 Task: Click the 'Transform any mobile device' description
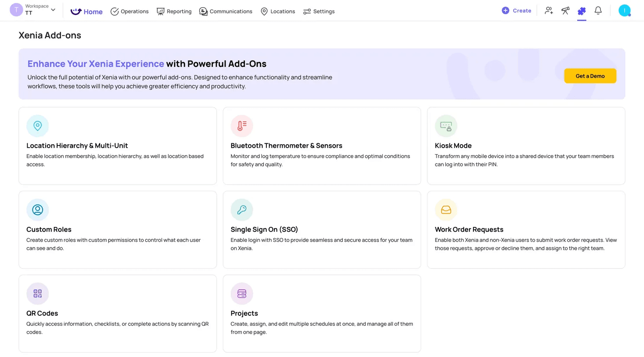point(524,160)
